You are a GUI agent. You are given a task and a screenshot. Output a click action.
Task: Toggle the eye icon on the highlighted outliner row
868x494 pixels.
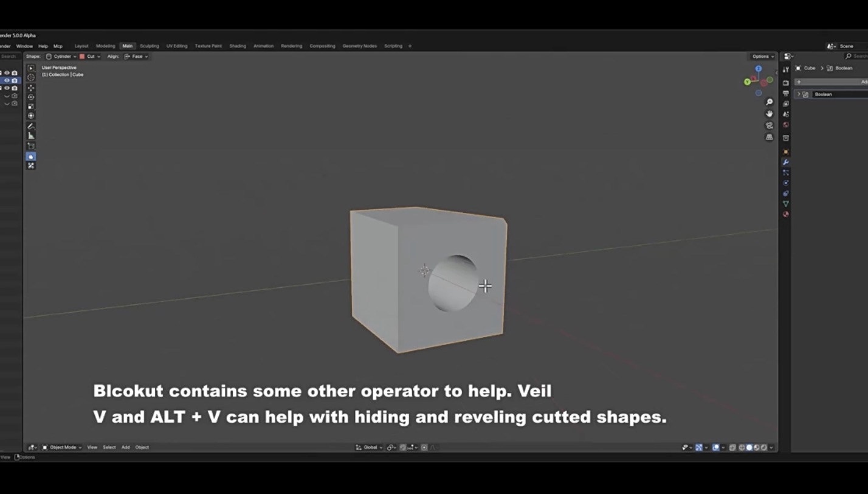tap(7, 80)
